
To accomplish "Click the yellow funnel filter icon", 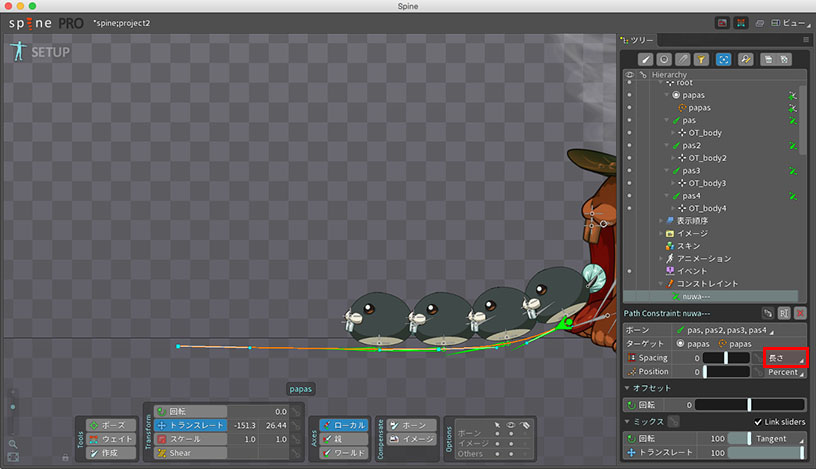I will click(x=701, y=59).
